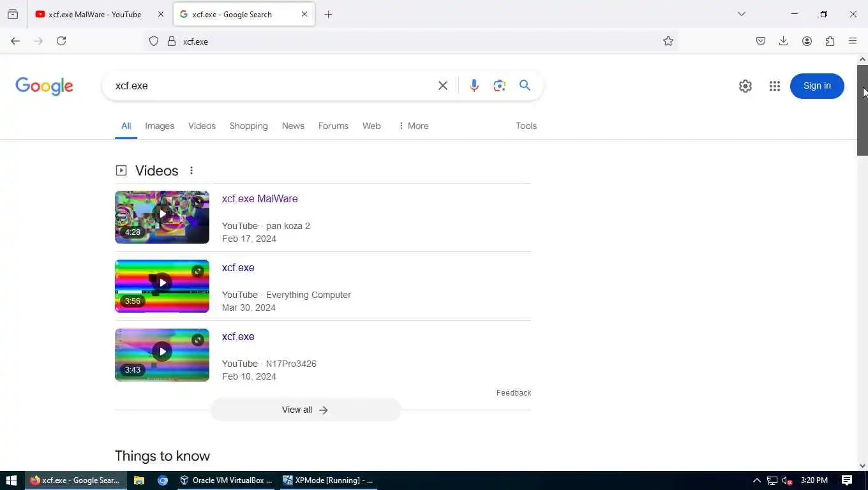Switch to Oracle VM VirtualBox taskbar window
The width and height of the screenshot is (868, 490).
tap(226, 480)
